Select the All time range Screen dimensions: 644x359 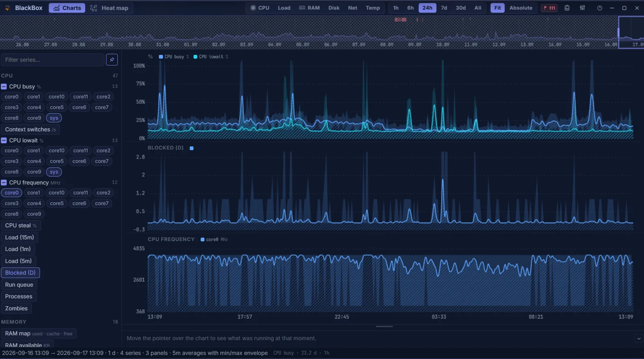click(x=478, y=8)
